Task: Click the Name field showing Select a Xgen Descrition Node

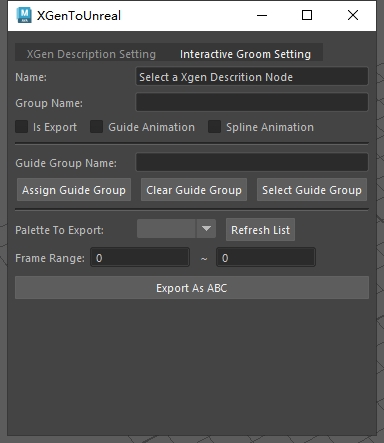Action: tap(252, 77)
